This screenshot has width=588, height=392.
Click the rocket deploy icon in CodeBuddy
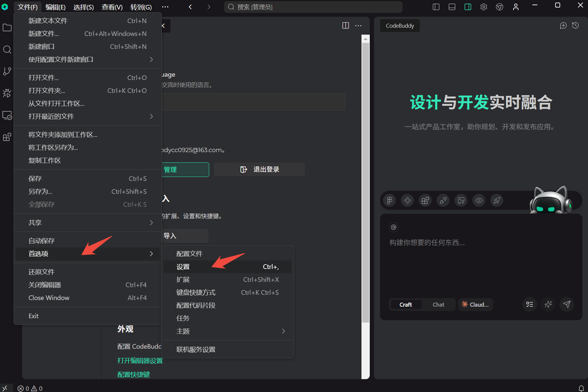(497, 200)
